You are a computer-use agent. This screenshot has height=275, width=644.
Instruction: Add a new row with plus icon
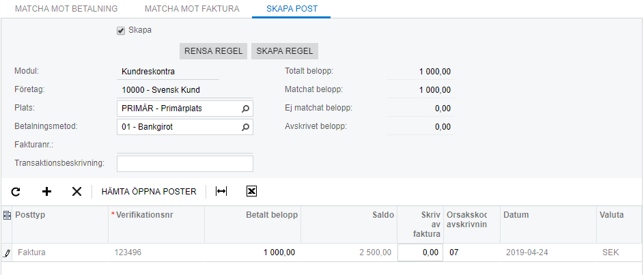[x=47, y=192]
